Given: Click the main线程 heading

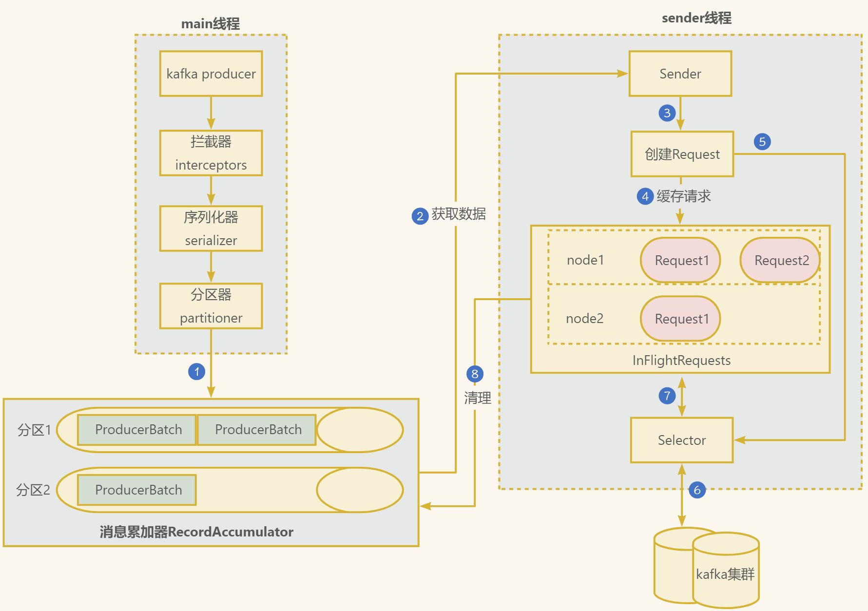Looking at the screenshot, I should [211, 23].
